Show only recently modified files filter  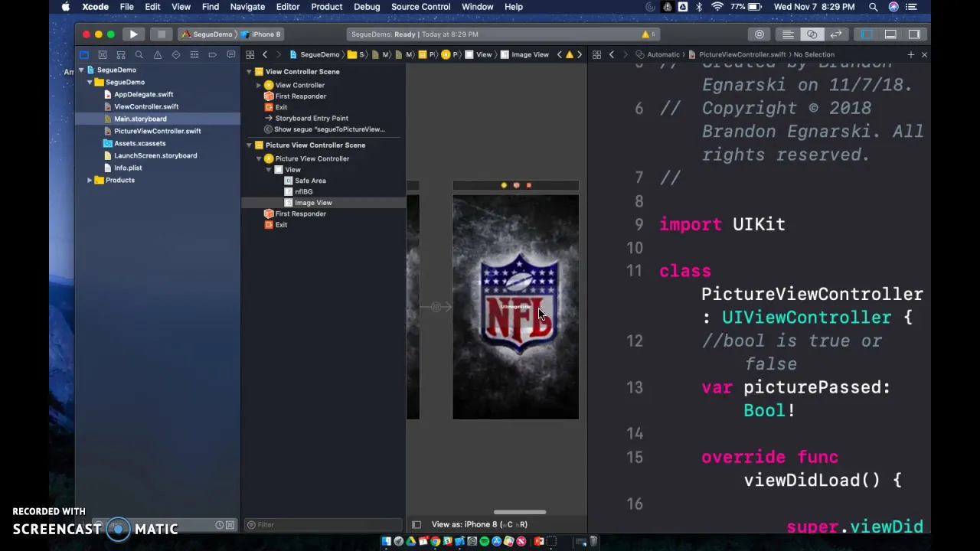coord(219,525)
